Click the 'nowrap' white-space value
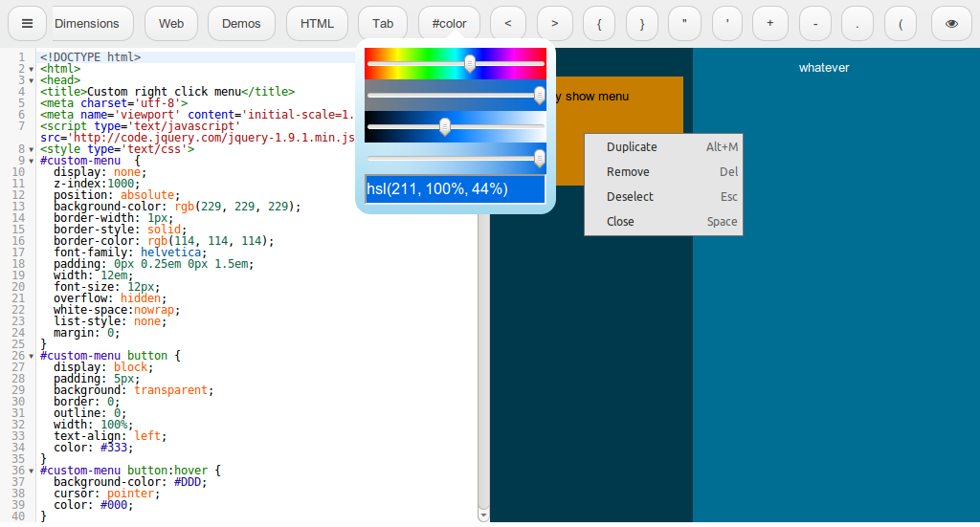The width and height of the screenshot is (980, 527). [154, 310]
